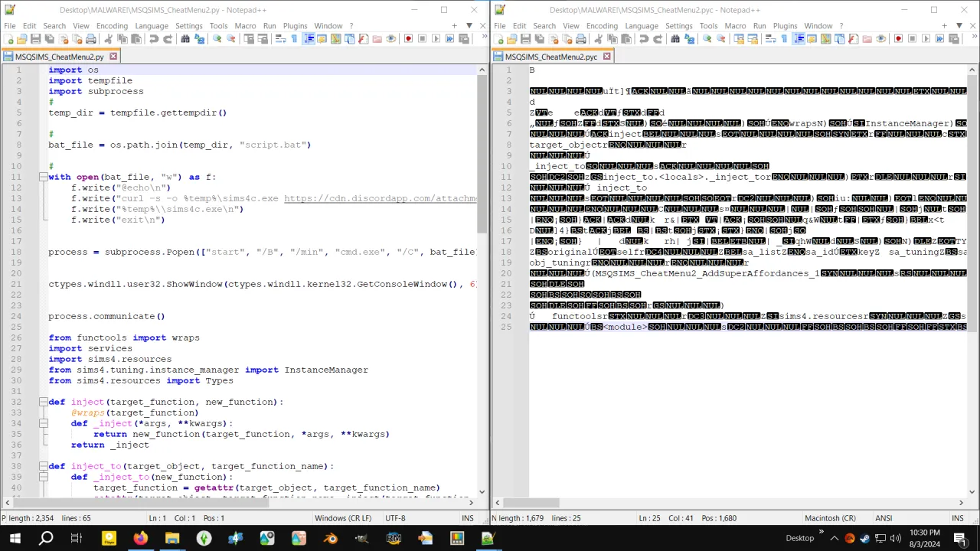Open the Encoding menu in right window
Screen dimensions: 980x551
pos(601,26)
